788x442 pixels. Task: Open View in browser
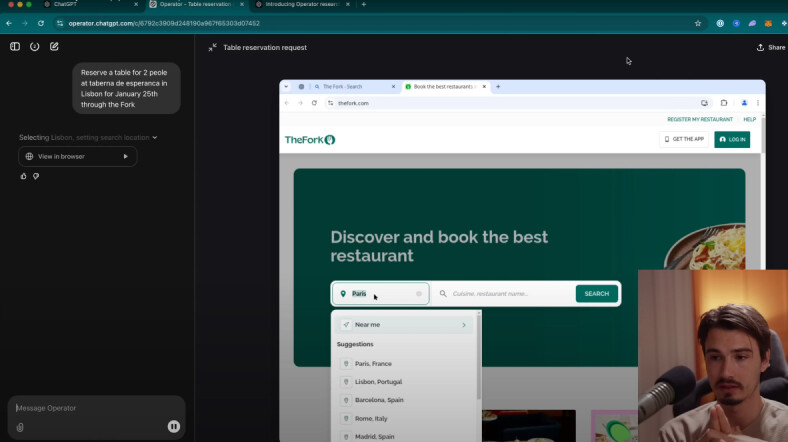(78, 156)
